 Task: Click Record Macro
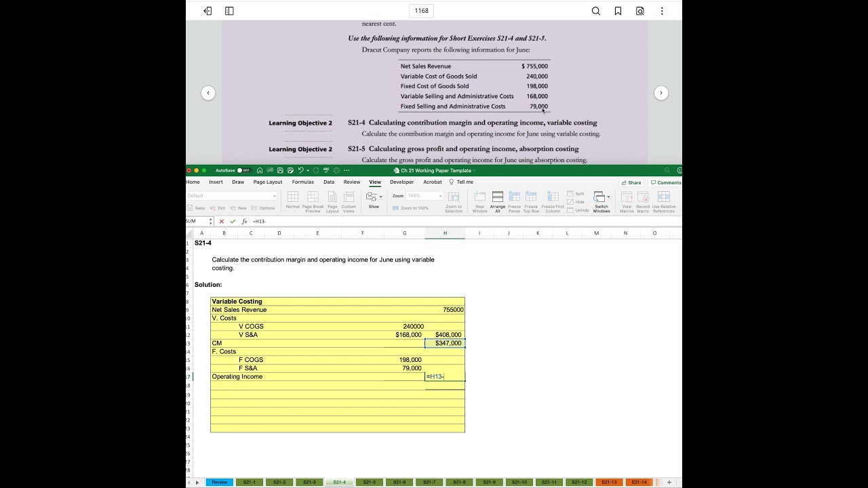click(x=643, y=202)
